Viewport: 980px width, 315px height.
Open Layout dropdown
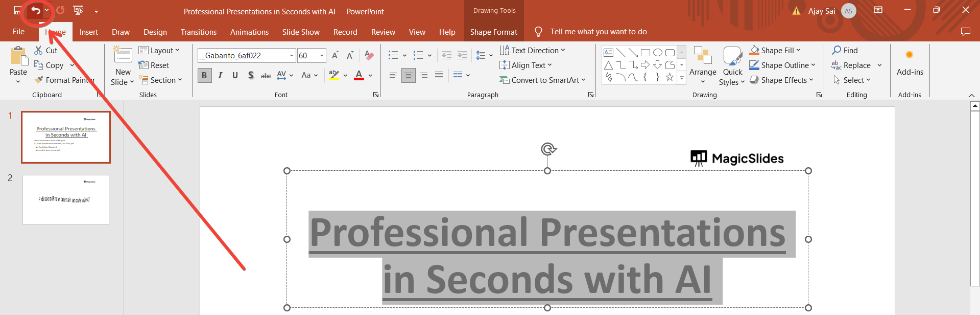pos(159,50)
